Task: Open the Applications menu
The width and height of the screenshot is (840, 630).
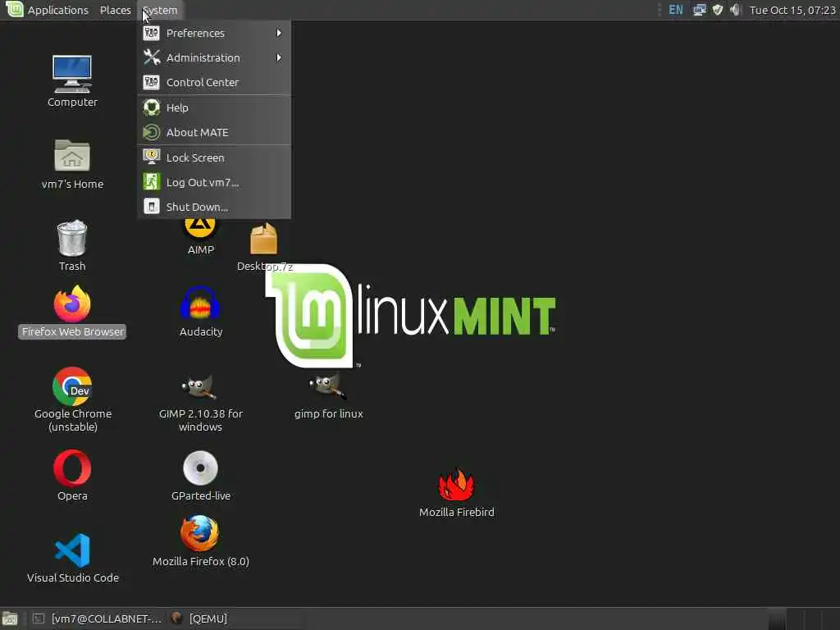Action: (58, 10)
